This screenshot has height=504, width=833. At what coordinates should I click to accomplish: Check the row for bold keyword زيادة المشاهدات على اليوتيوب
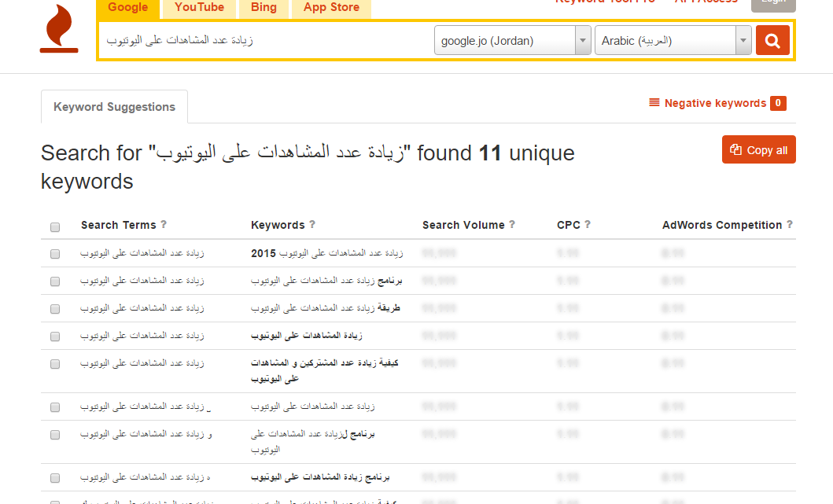point(55,337)
